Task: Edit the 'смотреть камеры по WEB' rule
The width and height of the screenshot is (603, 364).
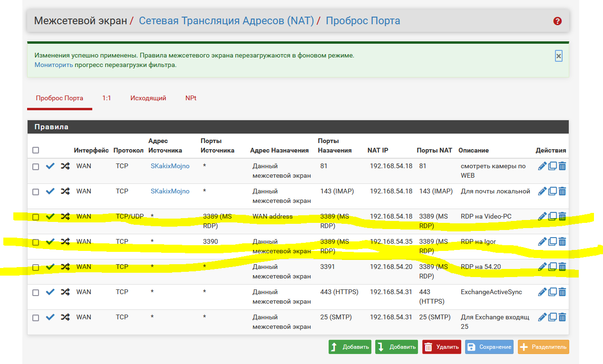Action: [x=542, y=166]
